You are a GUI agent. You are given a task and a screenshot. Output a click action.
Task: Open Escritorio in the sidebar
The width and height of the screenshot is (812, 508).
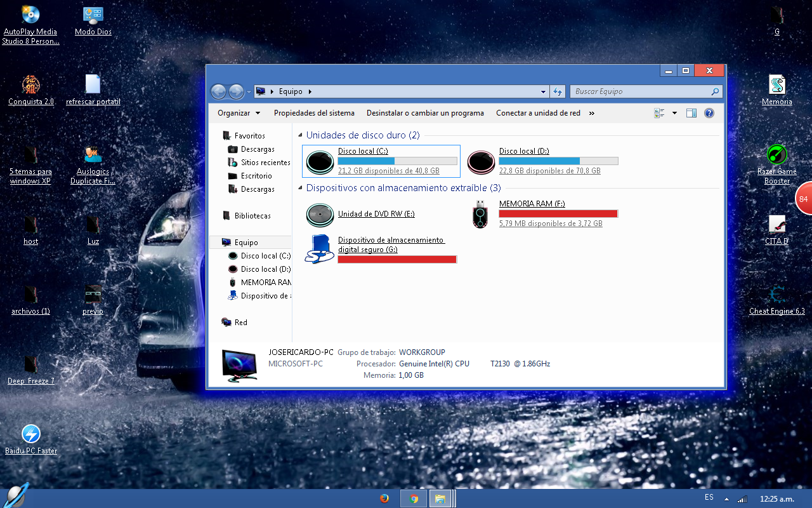coord(256,176)
